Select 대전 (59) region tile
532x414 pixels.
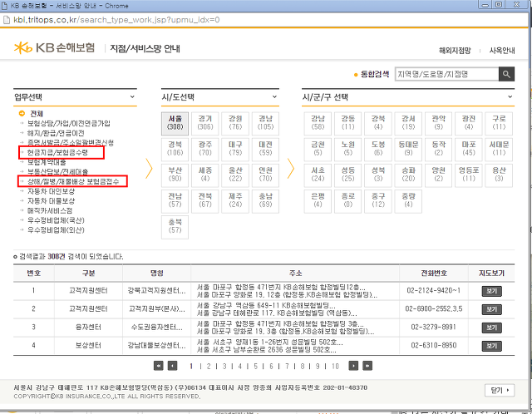(x=265, y=150)
